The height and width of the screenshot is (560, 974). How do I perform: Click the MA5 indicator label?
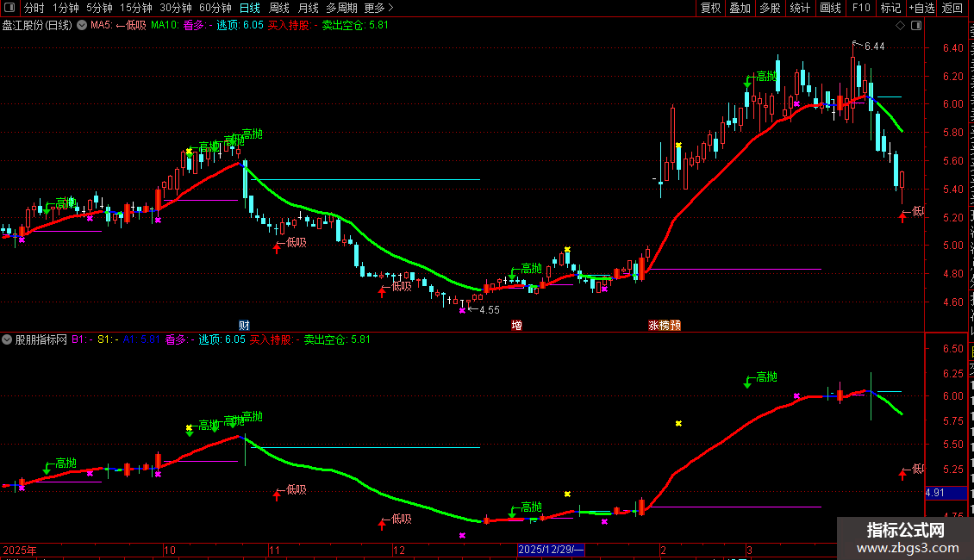pos(101,26)
